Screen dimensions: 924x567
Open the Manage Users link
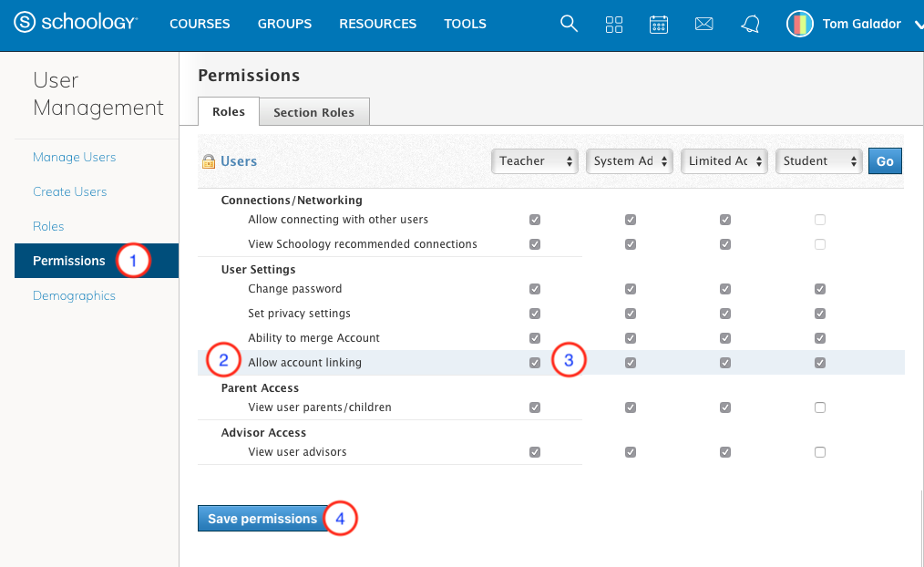point(74,157)
